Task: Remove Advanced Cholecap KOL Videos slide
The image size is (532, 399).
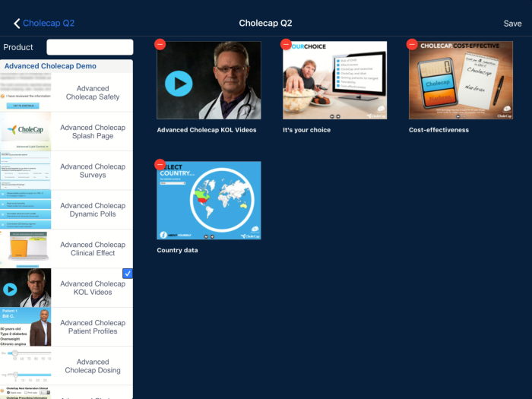Action: click(x=160, y=45)
